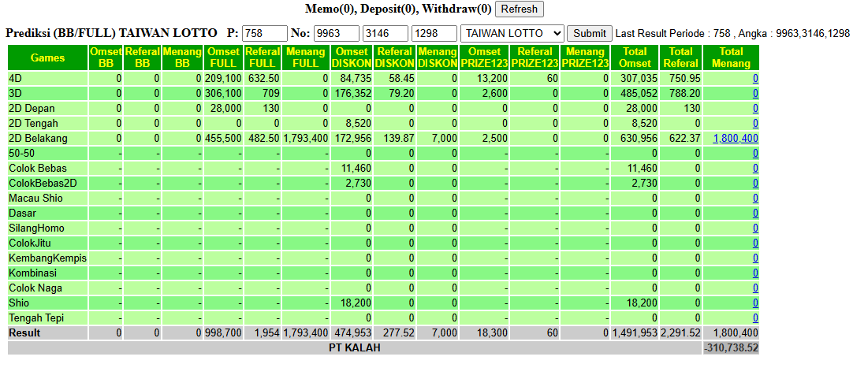Open Total Menang link for ColokBebas2D

[755, 183]
